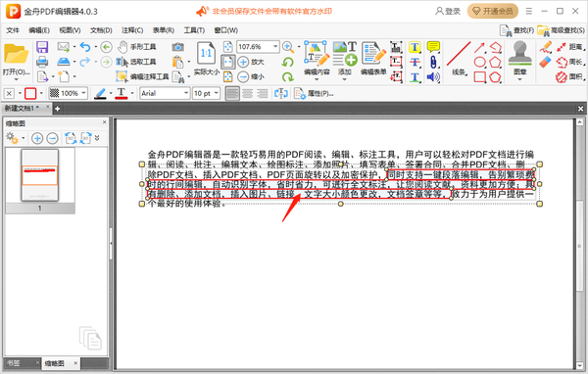Viewport: 588px width, 374px height.
Task: Click the red stroke color swatch
Action: point(30,93)
